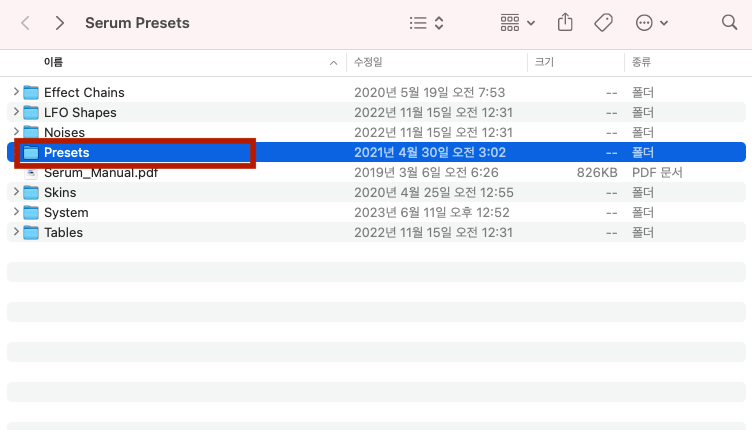Open the list view options switcher

click(x=427, y=22)
